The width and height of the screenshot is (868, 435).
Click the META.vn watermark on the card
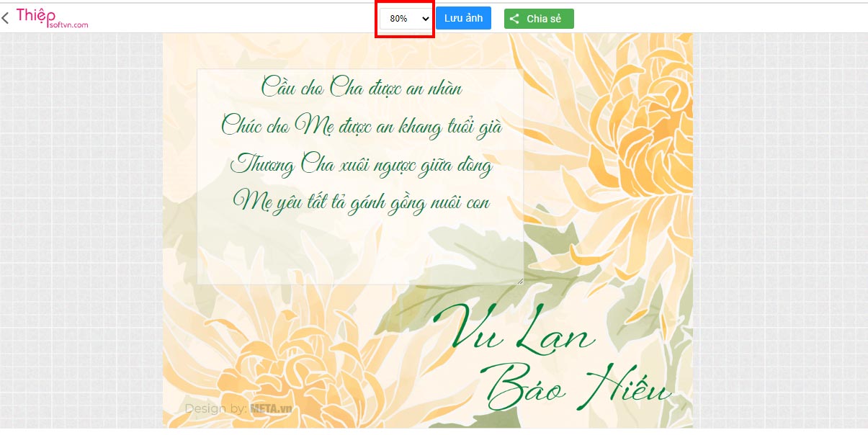point(269,408)
